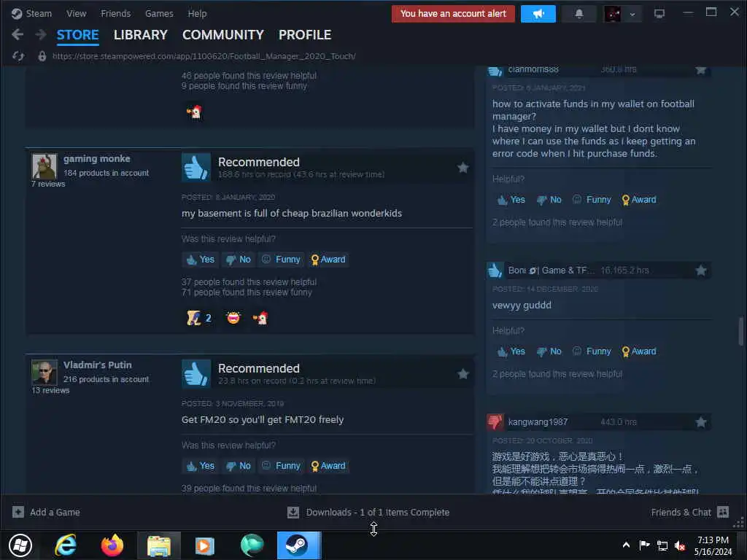Open the Help menu
The image size is (747, 560).
click(x=197, y=13)
